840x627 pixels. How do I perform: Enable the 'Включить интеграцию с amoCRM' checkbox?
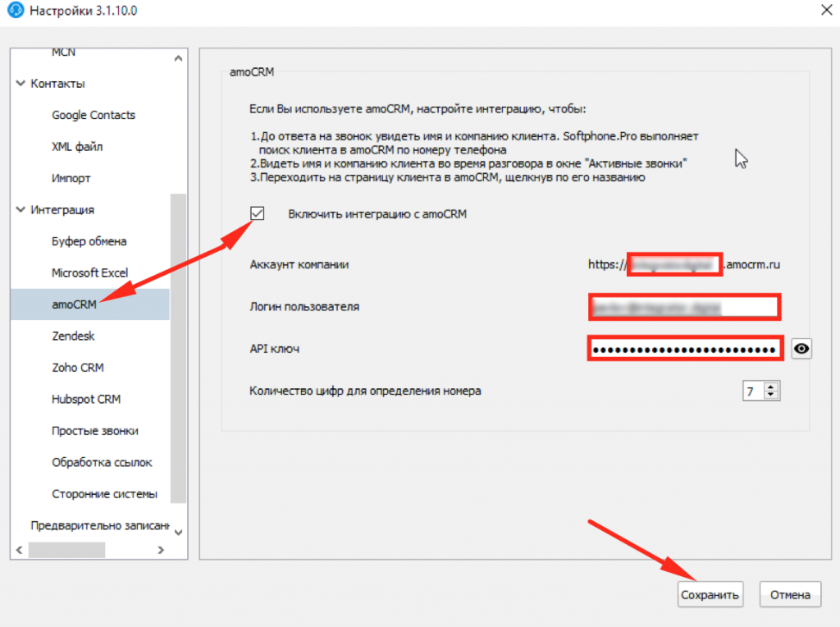(258, 213)
